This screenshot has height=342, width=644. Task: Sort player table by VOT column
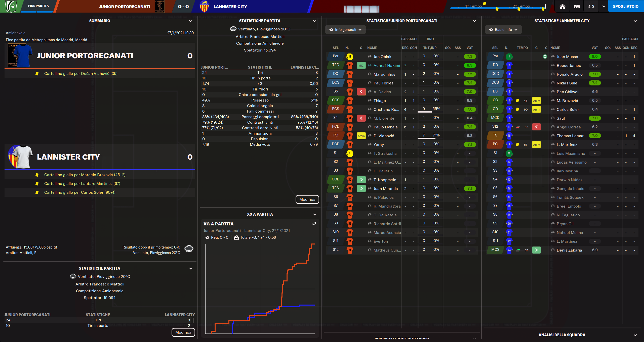click(469, 48)
